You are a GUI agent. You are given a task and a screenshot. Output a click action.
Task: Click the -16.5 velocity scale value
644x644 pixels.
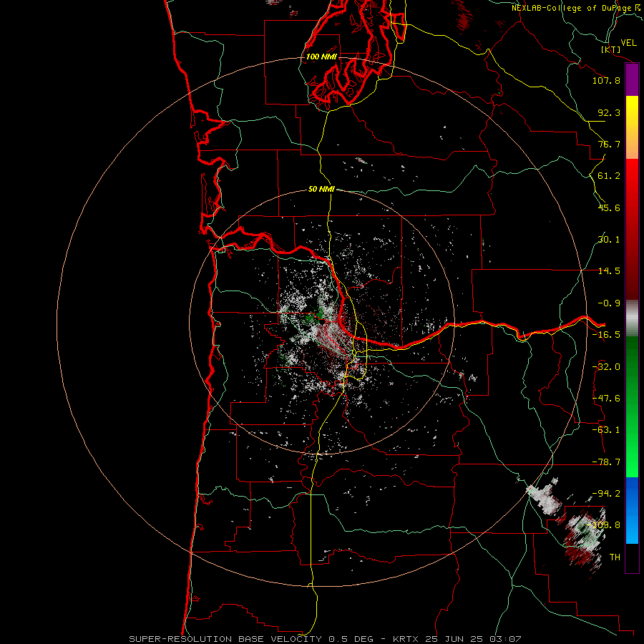(606, 335)
